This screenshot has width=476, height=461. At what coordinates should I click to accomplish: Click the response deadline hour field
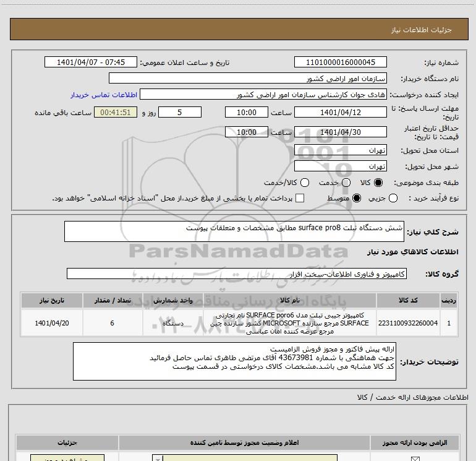247,112
